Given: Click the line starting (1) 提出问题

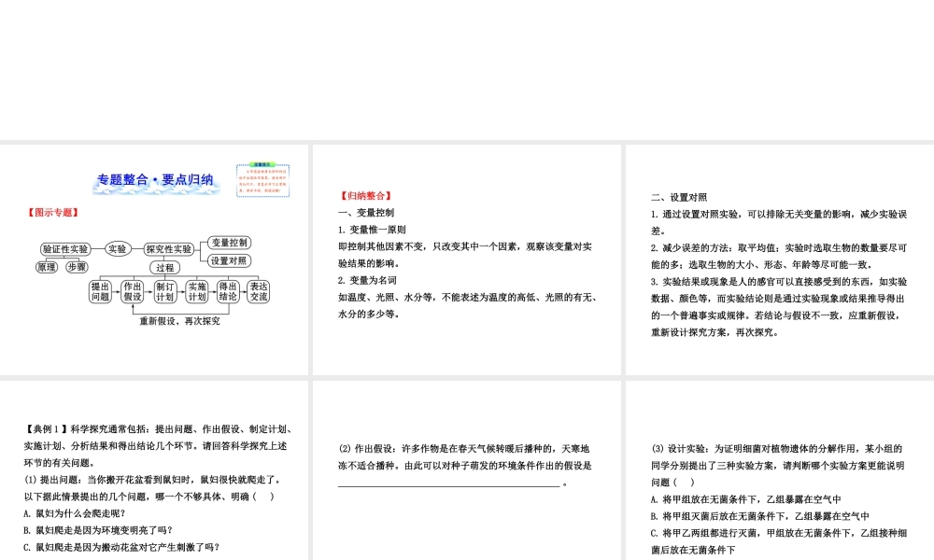Looking at the screenshot, I should [x=152, y=480].
